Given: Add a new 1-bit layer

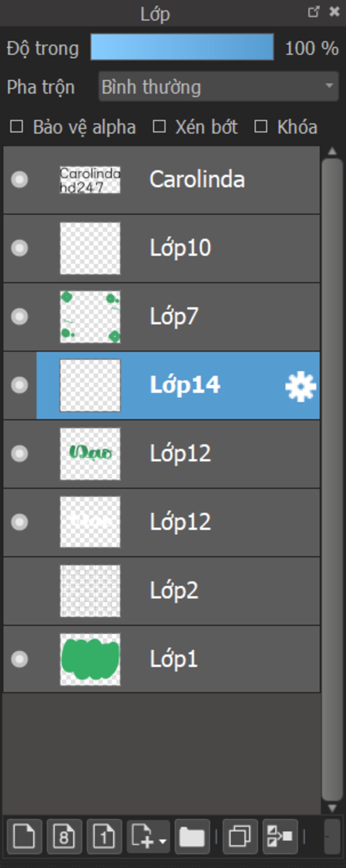Looking at the screenshot, I should 104,836.
